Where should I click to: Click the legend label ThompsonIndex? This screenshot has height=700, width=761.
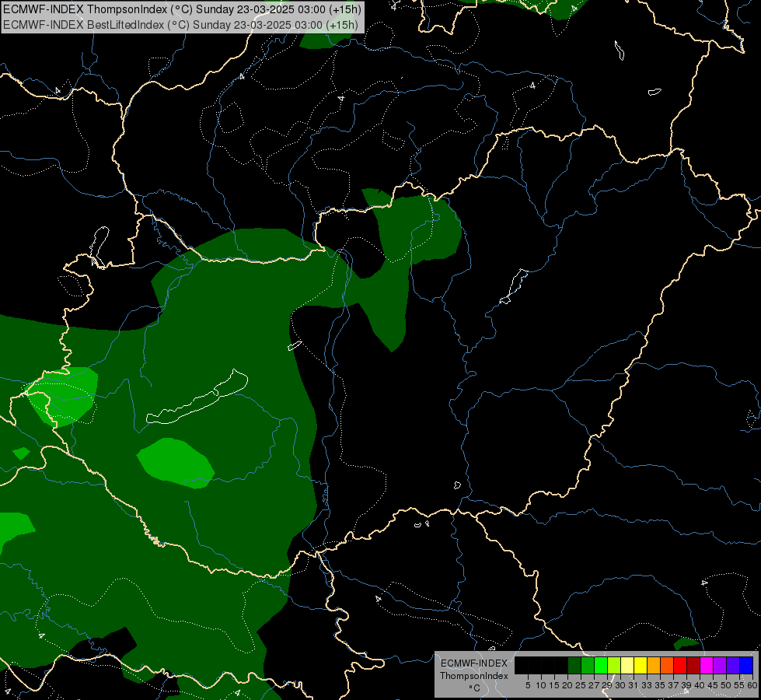point(473,676)
